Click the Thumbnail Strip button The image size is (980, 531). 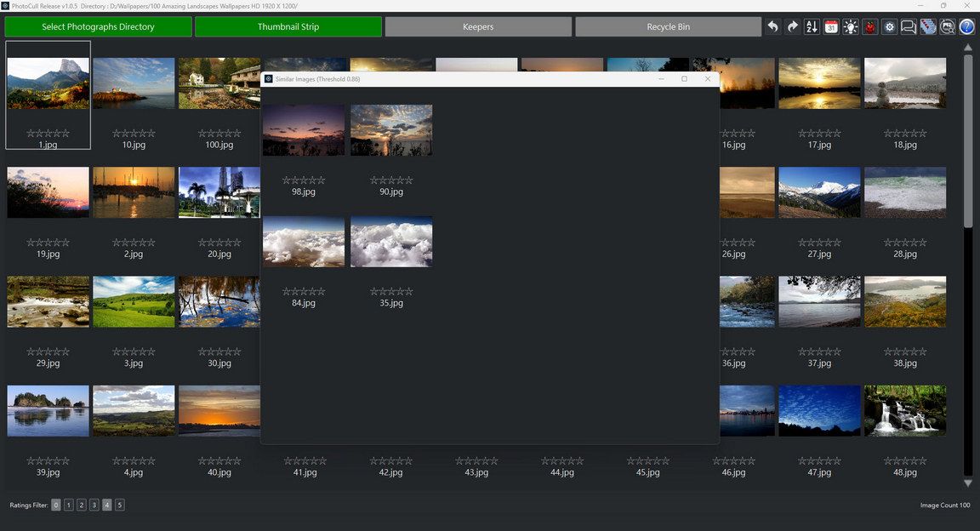(288, 27)
